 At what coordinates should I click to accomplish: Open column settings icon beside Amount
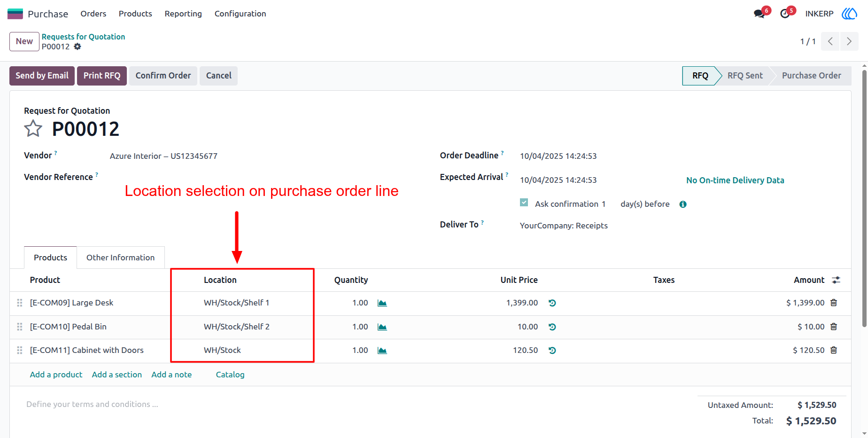[836, 280]
